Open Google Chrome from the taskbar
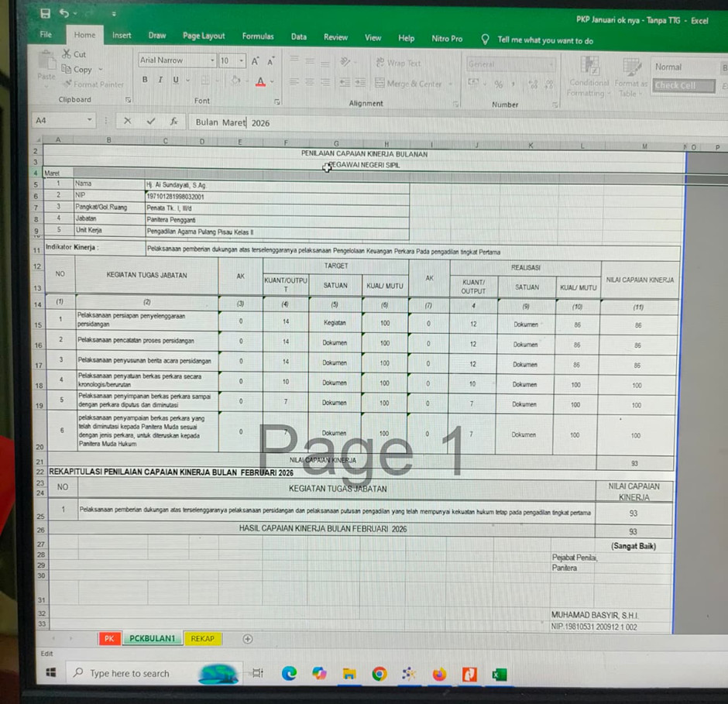Image resolution: width=728 pixels, height=704 pixels. [379, 674]
